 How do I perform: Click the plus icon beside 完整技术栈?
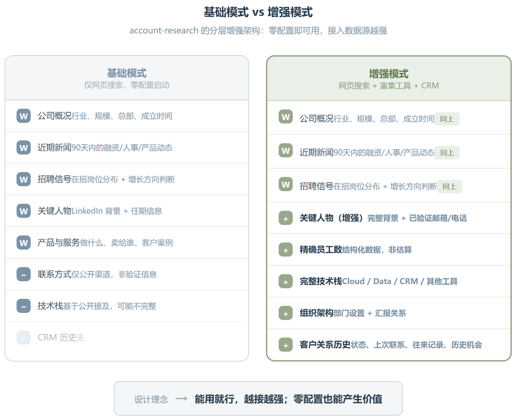point(286,281)
